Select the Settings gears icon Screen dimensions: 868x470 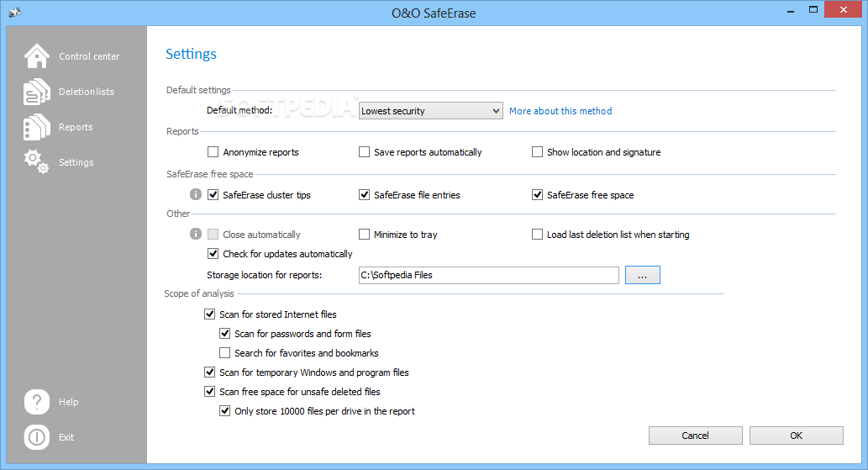point(36,161)
